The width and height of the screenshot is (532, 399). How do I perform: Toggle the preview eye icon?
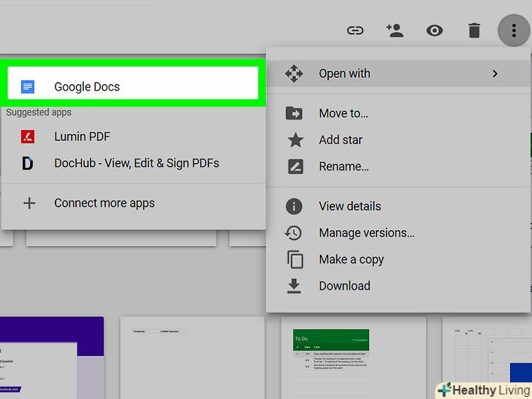tap(434, 31)
